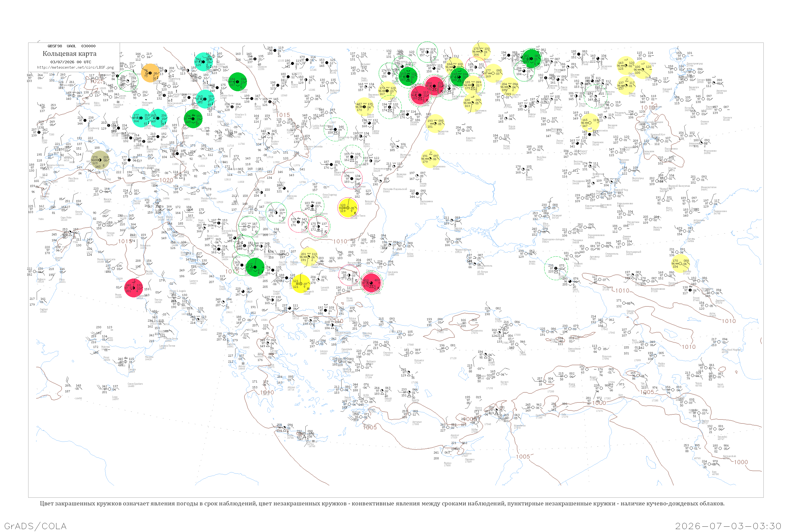Click the 'Athinai' station label
The height and width of the screenshot is (532, 798).
(291, 388)
